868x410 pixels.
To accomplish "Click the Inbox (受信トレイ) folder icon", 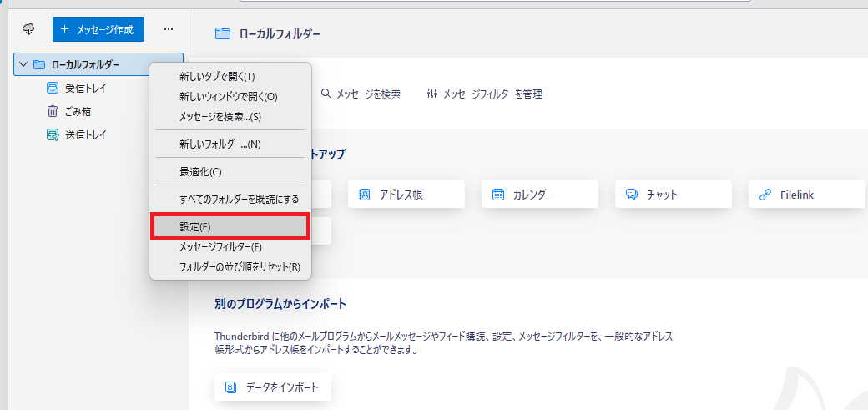I will [52, 88].
